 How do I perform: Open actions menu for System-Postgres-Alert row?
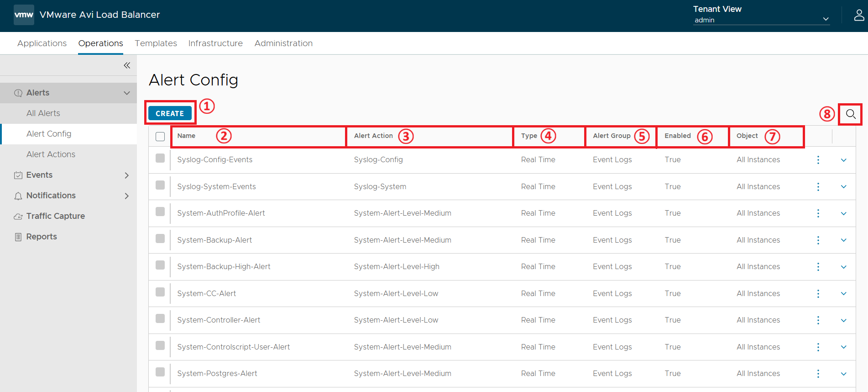(818, 374)
